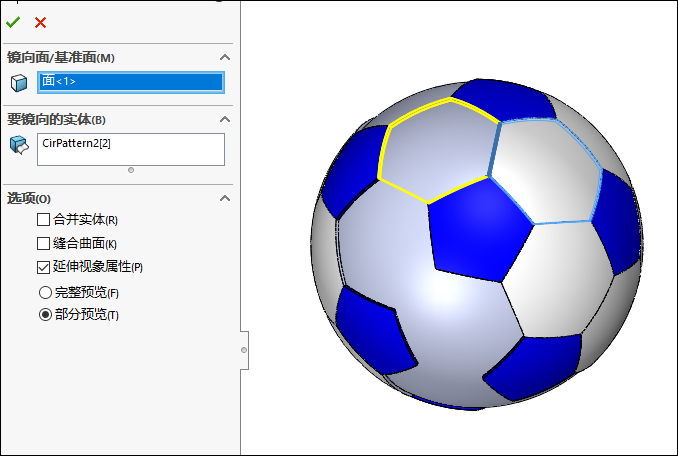Select the 面<1> mirror face field
The height and width of the screenshot is (456, 678).
point(131,82)
